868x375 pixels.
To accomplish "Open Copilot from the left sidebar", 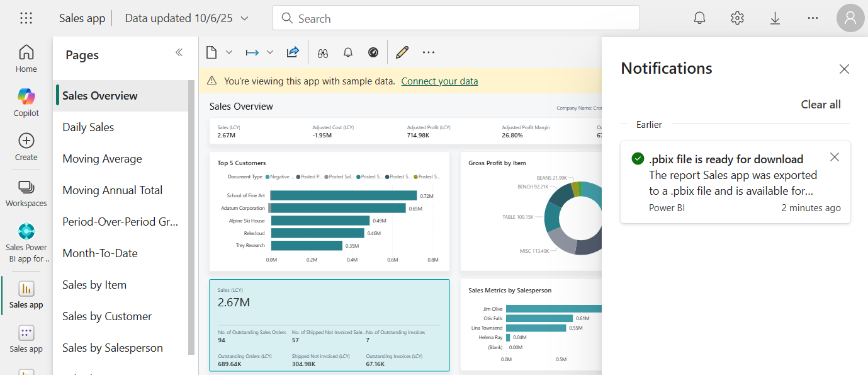I will coord(26,102).
